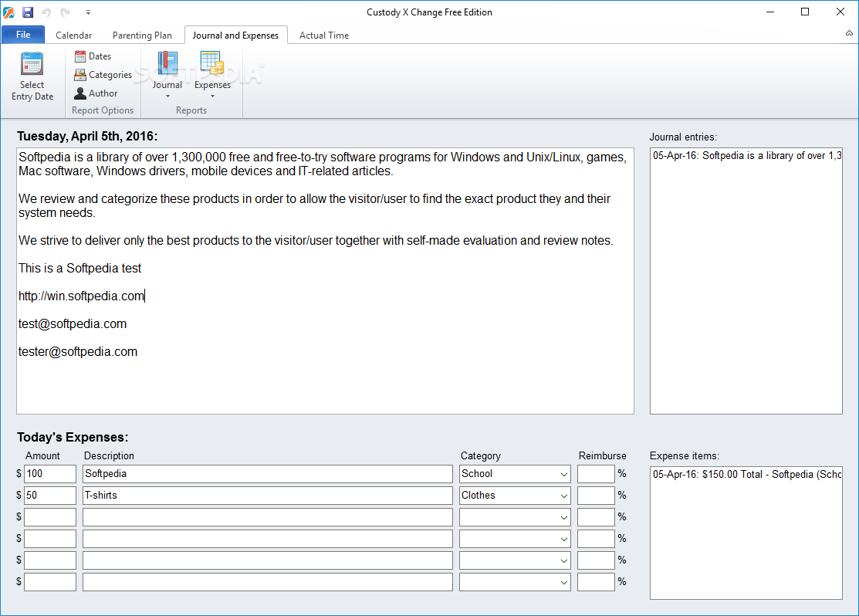Click the Softpedia description field
The image size is (859, 616).
pos(267,473)
